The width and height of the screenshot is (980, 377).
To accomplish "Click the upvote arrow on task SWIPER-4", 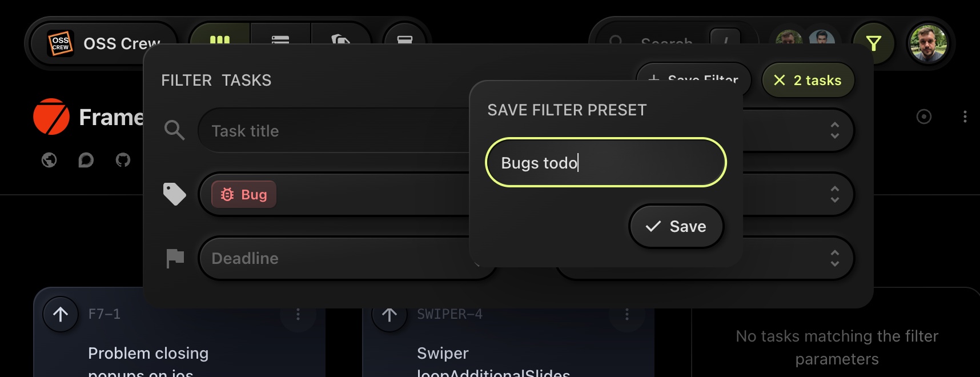I will tap(389, 314).
